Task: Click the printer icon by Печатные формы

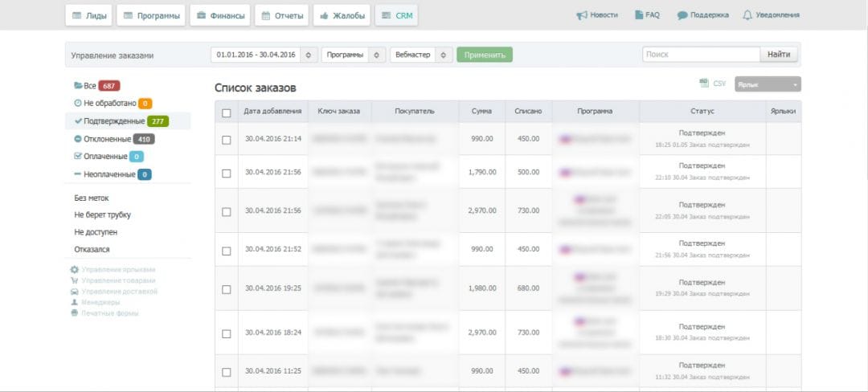Action: pos(74,313)
